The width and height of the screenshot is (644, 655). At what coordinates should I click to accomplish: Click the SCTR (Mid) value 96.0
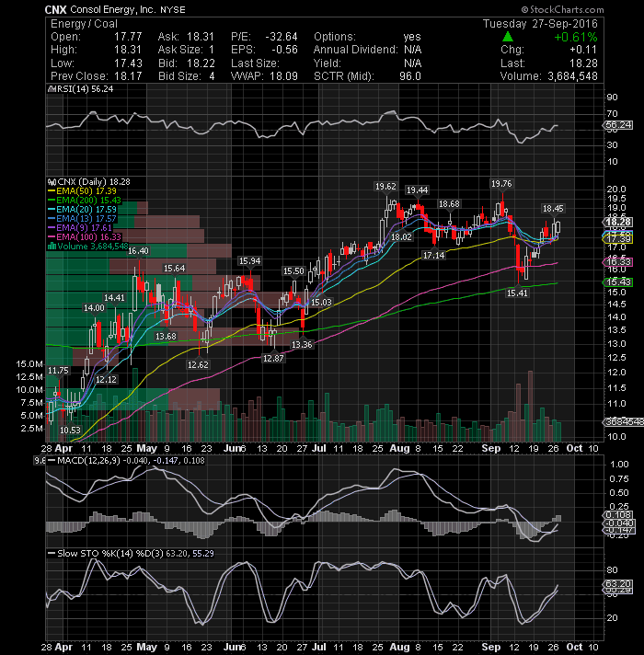click(409, 76)
